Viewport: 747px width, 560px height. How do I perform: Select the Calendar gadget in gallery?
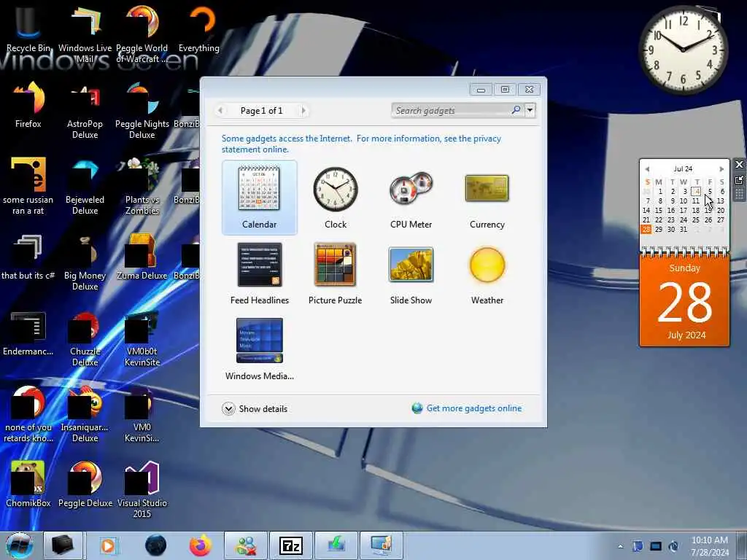(x=259, y=197)
